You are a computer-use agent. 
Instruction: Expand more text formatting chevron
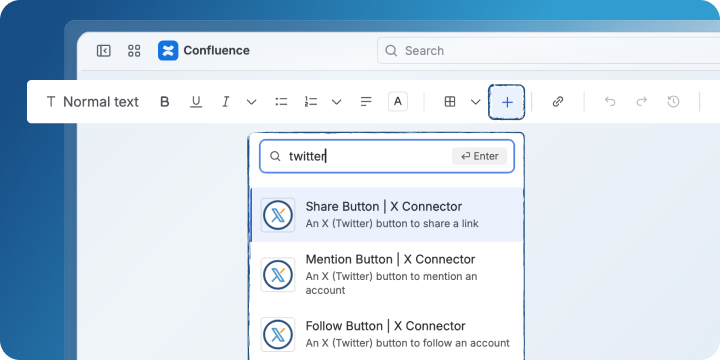[x=251, y=102]
